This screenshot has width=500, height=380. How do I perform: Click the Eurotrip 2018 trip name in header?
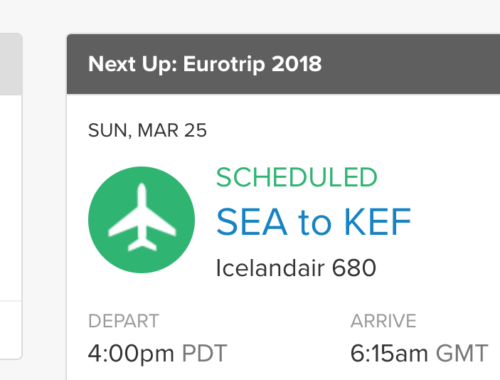(x=252, y=64)
